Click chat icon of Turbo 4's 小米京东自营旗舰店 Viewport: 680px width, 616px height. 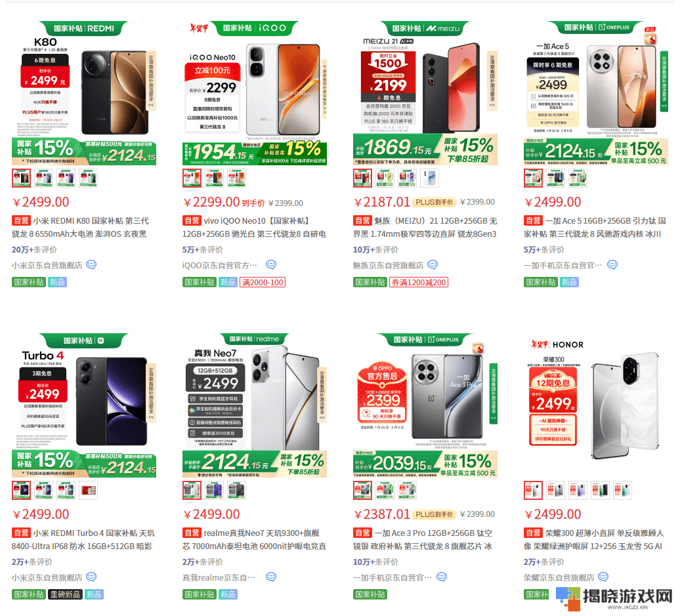click(x=91, y=577)
